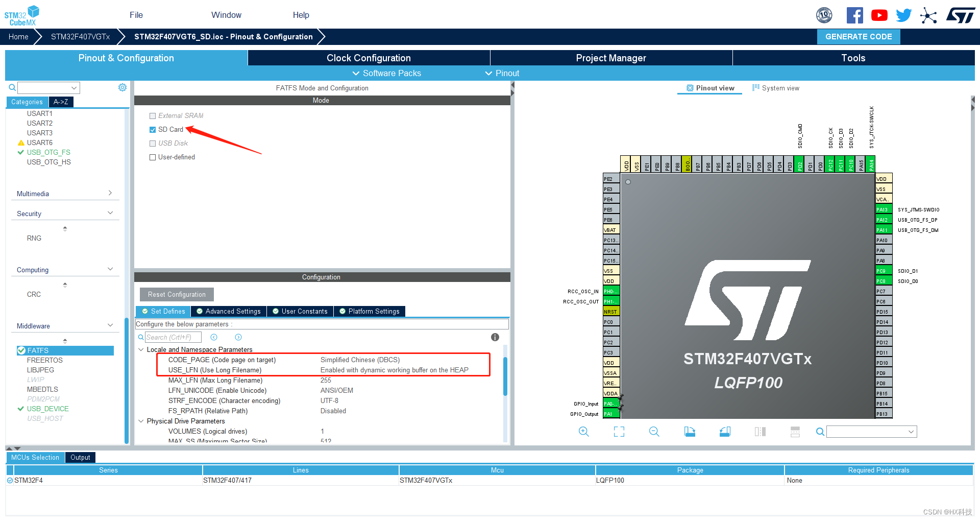This screenshot has width=980, height=520.
Task: Enable the External SRAM checkbox
Action: (x=153, y=116)
